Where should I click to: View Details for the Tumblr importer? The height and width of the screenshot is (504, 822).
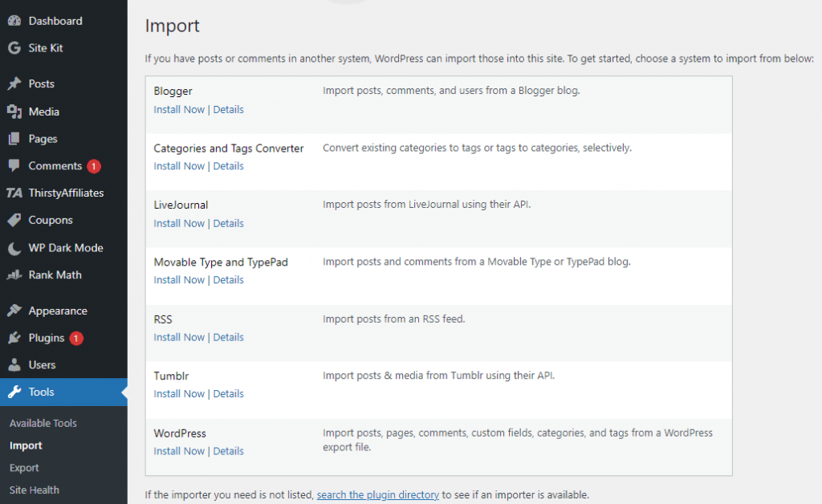tap(228, 394)
